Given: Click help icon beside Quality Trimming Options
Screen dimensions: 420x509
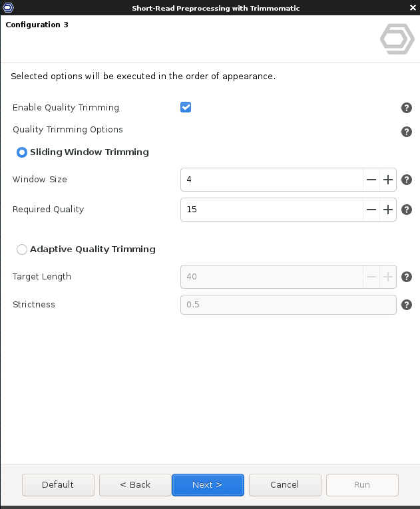Looking at the screenshot, I should tap(407, 132).
